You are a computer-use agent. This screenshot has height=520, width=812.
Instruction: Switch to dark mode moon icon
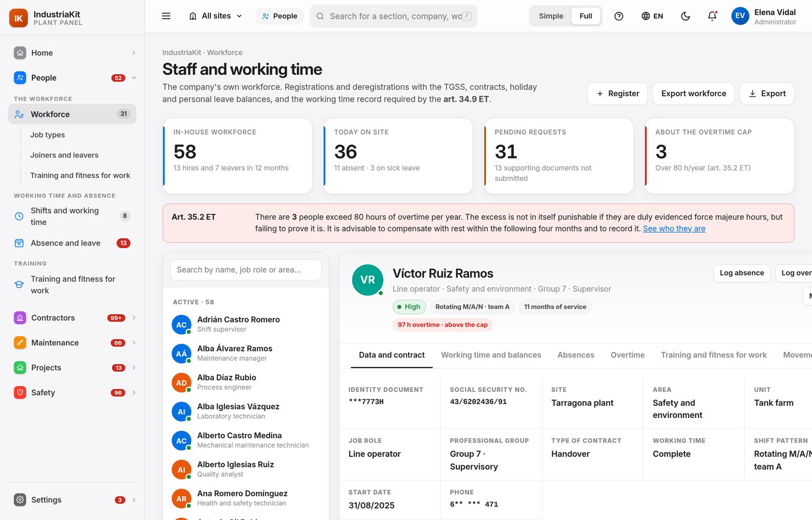(686, 16)
